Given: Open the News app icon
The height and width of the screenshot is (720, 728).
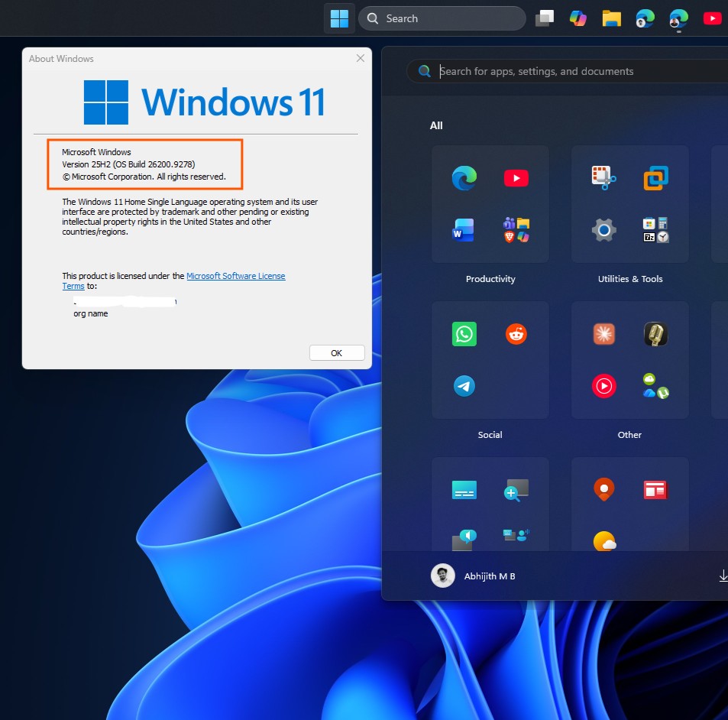Looking at the screenshot, I should click(x=655, y=490).
